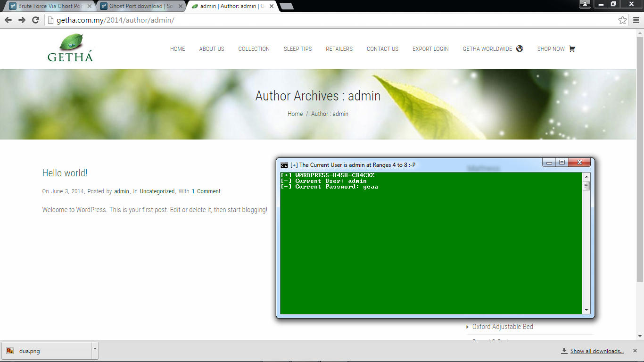Close the console window
Viewport: 644px width, 362px height.
[579, 163]
